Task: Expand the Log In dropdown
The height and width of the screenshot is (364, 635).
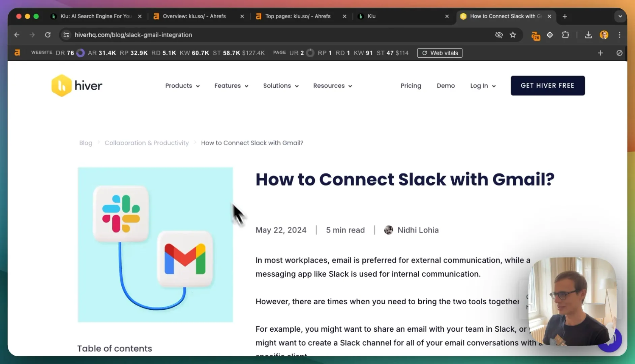Action: point(483,86)
